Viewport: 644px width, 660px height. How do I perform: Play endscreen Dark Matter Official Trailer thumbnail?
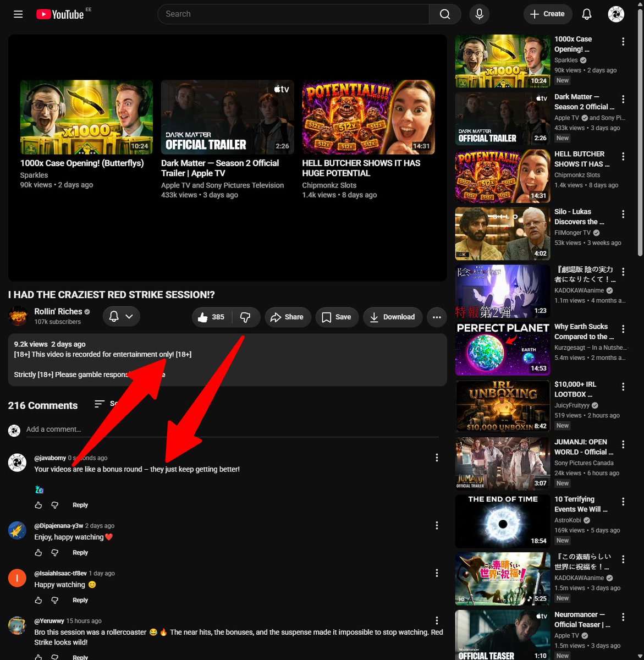coord(228,117)
